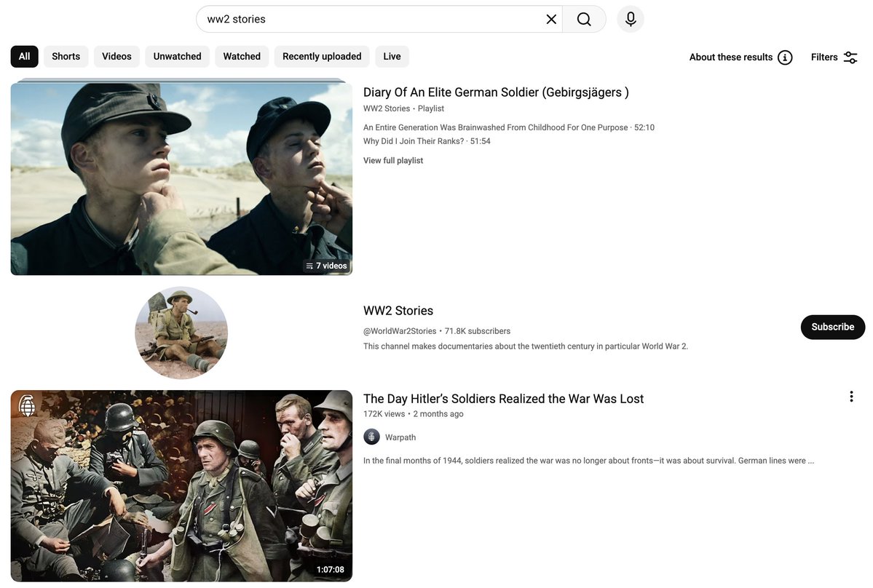Click the magnifying glass search button
This screenshot has width=873, height=588.
tap(584, 20)
